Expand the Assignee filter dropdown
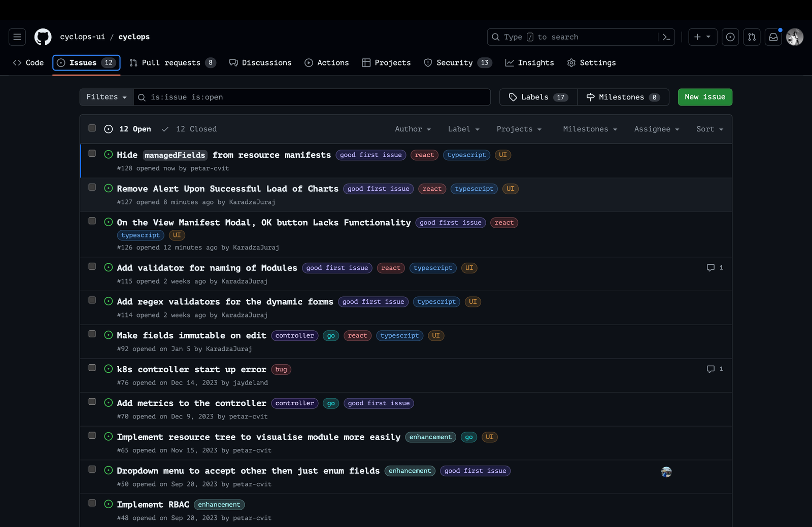This screenshot has width=812, height=527. 656,129
